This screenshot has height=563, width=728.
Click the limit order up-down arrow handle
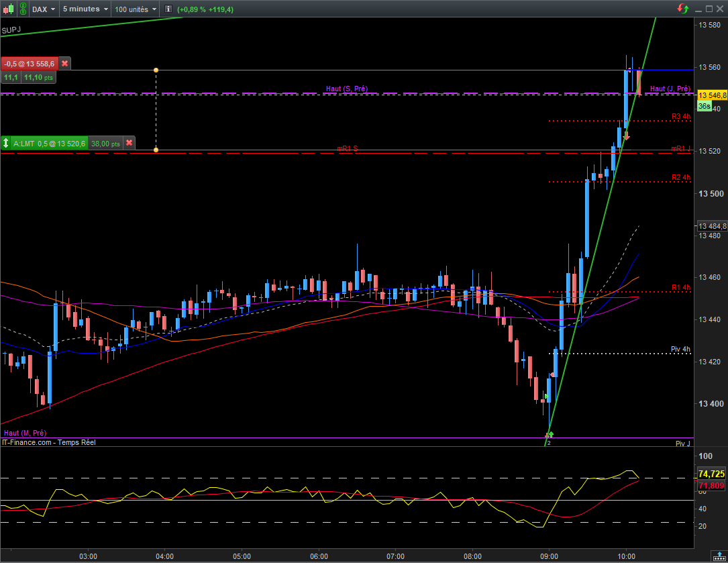[7, 143]
